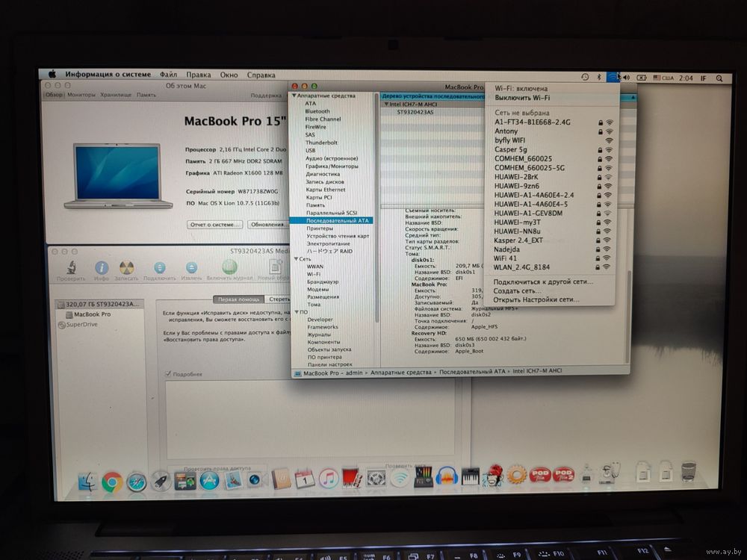Collapse the Аппаратные средства tree section

coord(294,96)
